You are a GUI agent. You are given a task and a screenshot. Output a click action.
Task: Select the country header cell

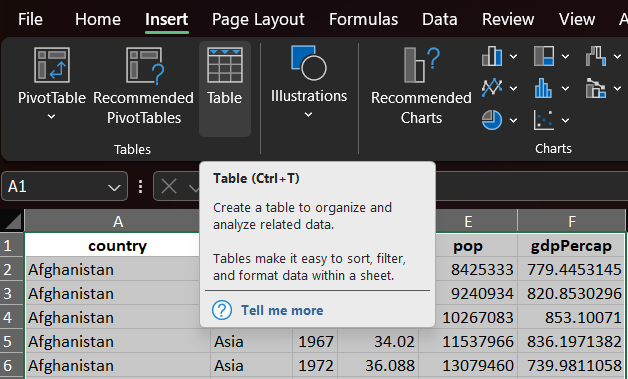pyautogui.click(x=112, y=245)
